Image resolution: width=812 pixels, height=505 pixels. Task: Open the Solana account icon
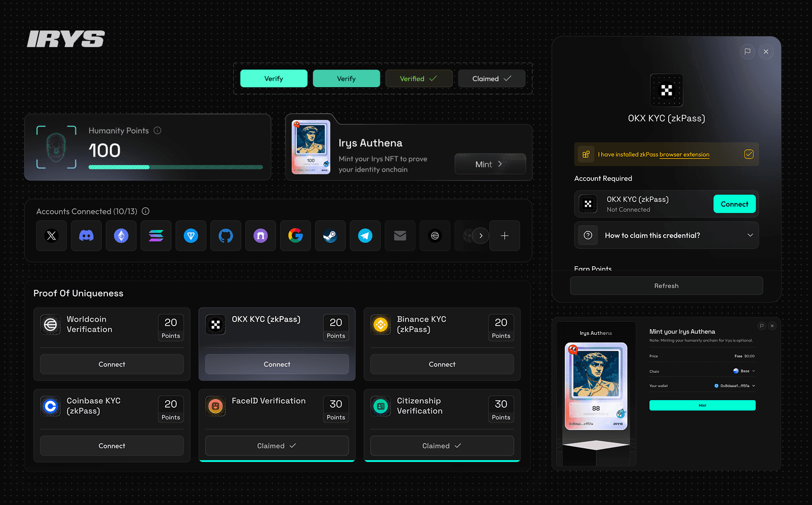click(156, 236)
